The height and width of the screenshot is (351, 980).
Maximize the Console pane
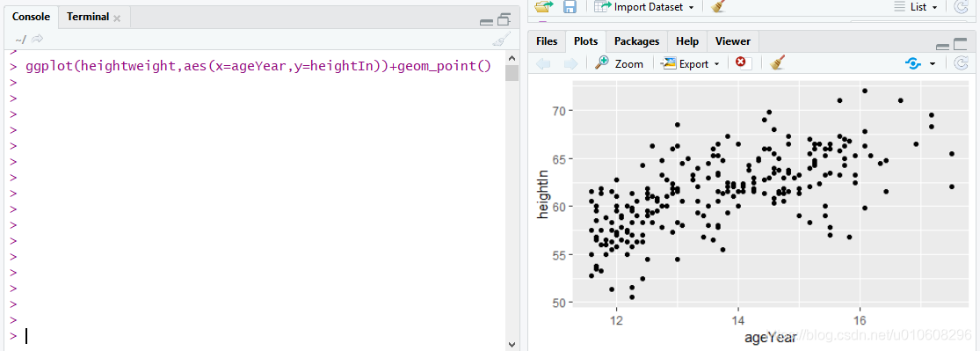504,20
